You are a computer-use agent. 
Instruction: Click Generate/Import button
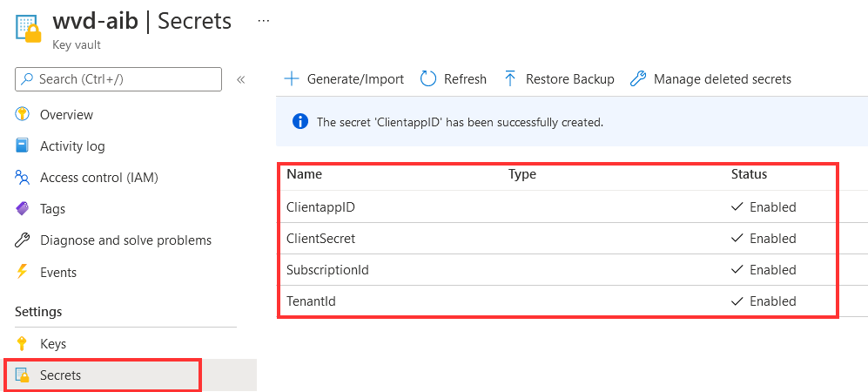(x=345, y=79)
